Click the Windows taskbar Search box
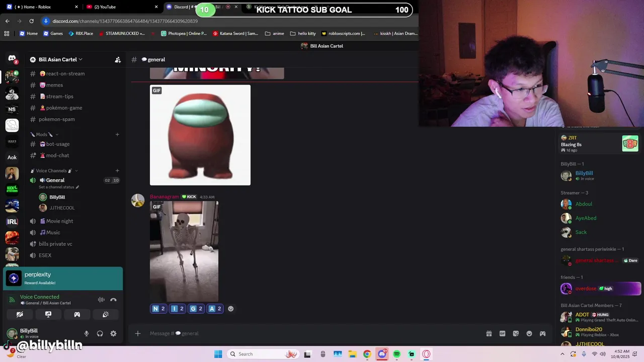Screen dimensions: 644x362 click(x=264, y=354)
